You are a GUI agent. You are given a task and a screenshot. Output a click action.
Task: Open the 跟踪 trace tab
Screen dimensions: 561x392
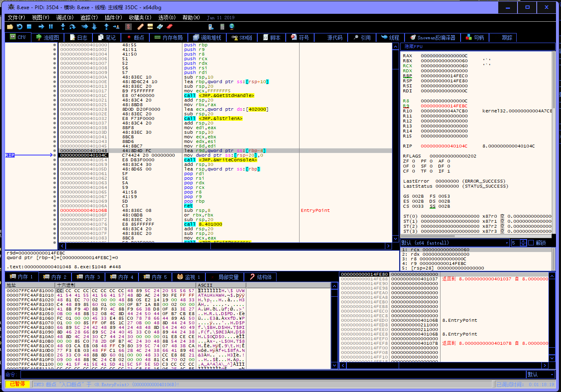click(503, 37)
